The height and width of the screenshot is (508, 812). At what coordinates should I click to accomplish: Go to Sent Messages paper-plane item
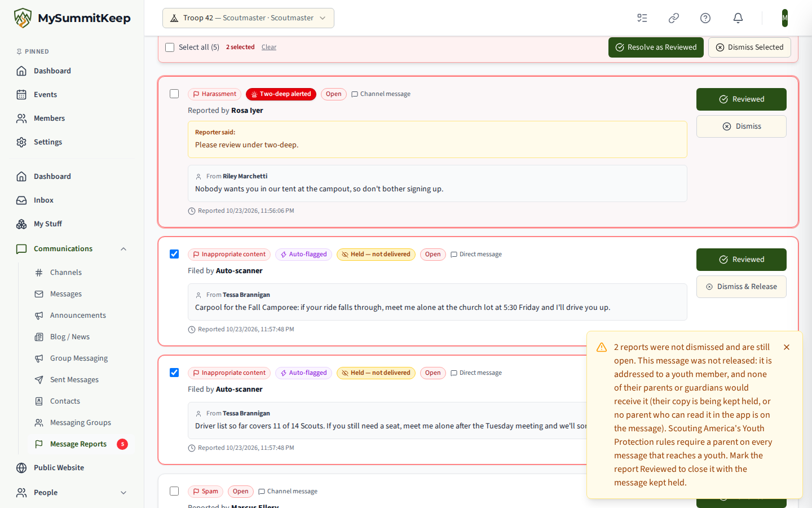[x=81, y=380]
